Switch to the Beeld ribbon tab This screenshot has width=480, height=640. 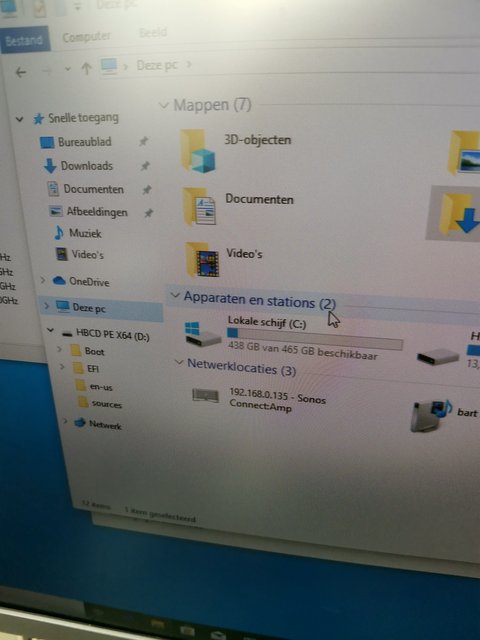tap(153, 32)
